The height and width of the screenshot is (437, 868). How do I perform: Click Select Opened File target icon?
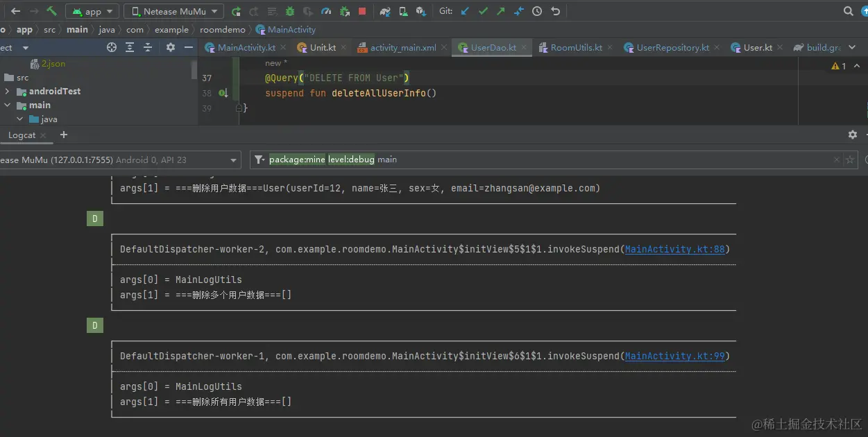coord(112,47)
